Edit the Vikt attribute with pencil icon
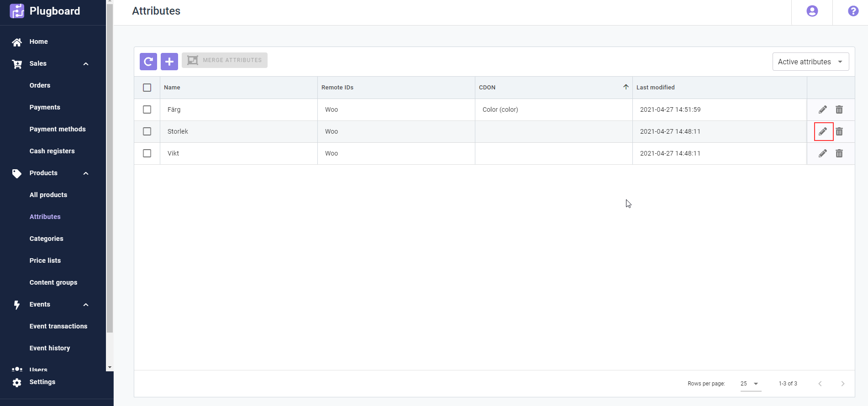The height and width of the screenshot is (406, 868). pos(823,153)
